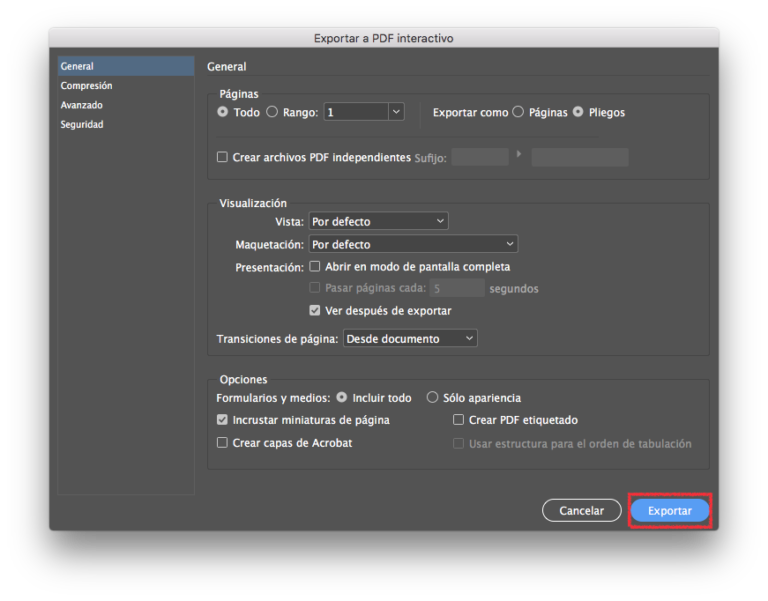Click the Sufijo text field
Image resolution: width=768 pixels, height=601 pixels.
click(480, 157)
